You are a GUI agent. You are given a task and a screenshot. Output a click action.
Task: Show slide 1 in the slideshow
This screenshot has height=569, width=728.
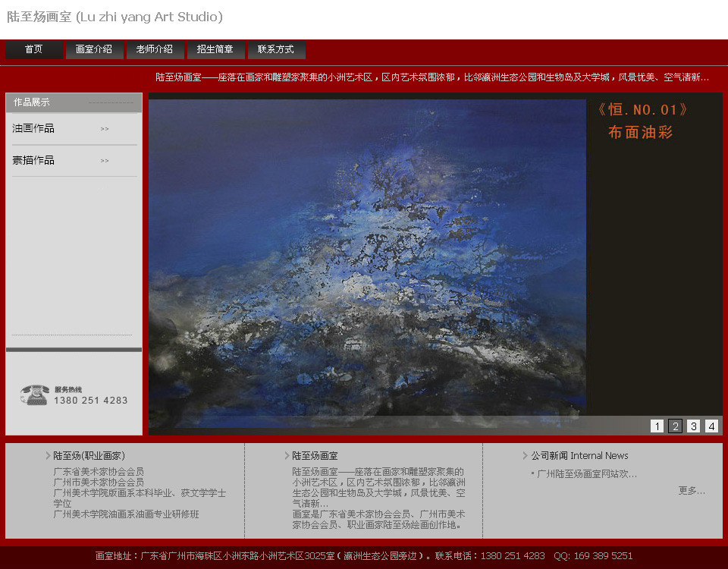tap(657, 426)
